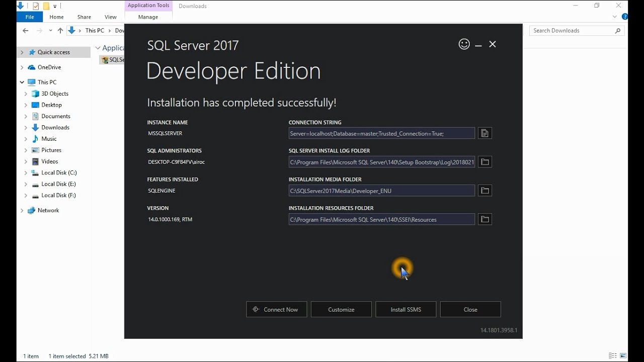The height and width of the screenshot is (362, 644).
Task: Select the installation media folder path field
Action: [382, 191]
